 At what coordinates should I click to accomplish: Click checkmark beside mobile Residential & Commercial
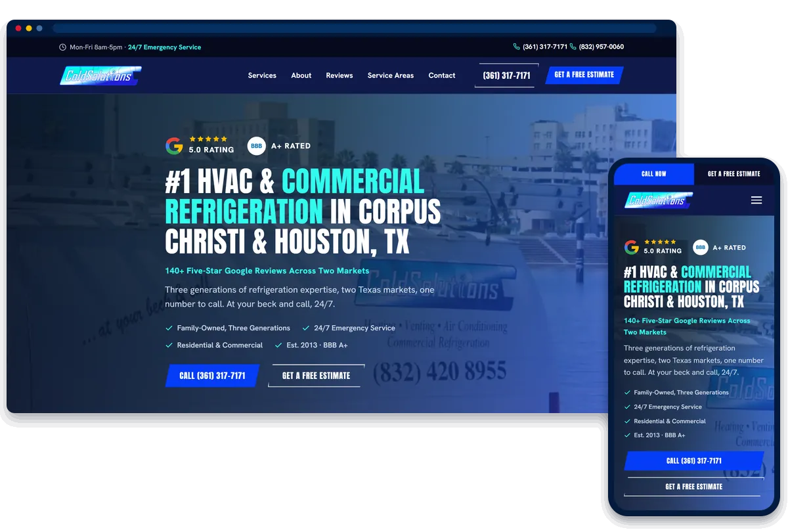(628, 422)
